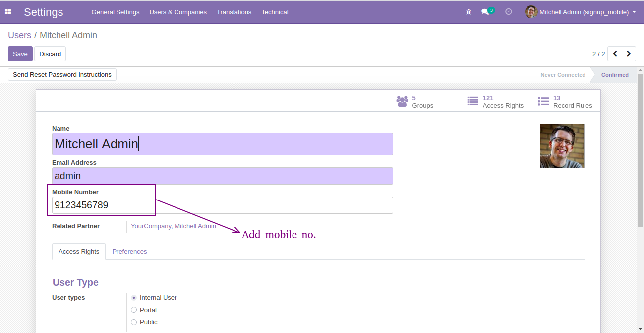Open the 5 Groups stat button
Viewport: 644px width, 333px height.
424,101
